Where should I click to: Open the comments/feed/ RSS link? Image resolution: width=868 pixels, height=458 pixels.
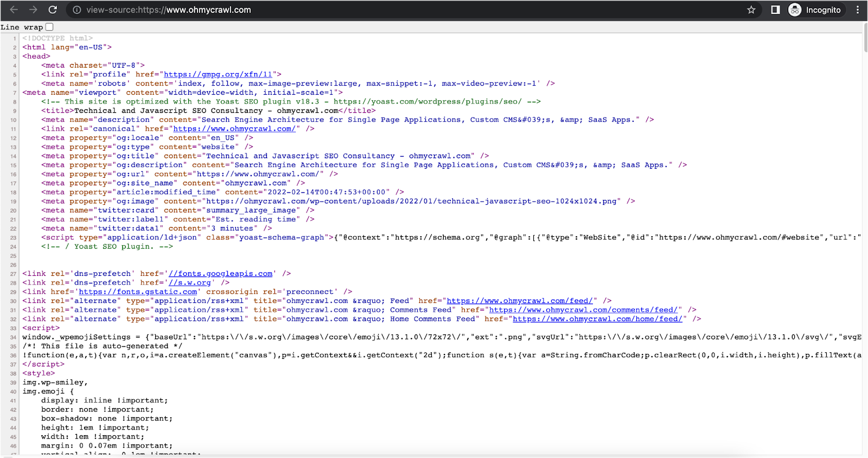[x=583, y=310]
